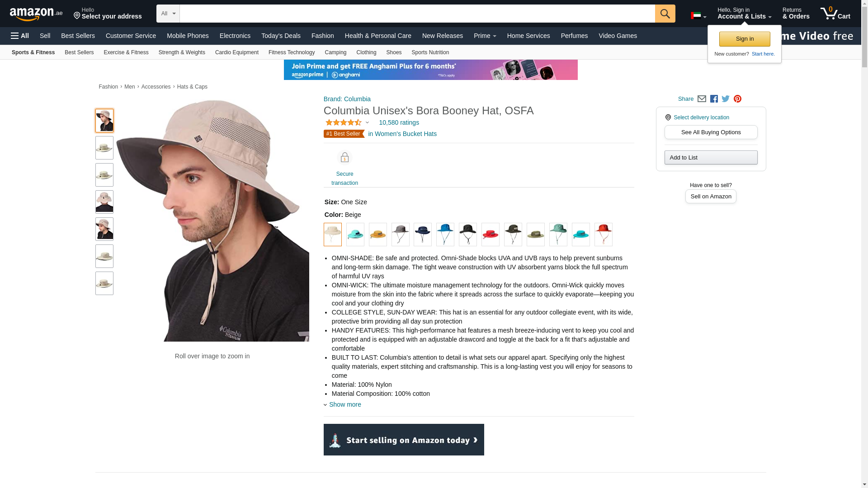This screenshot has width=868, height=488.
Task: Open Today's Deals in navigation bar
Action: pos(281,36)
